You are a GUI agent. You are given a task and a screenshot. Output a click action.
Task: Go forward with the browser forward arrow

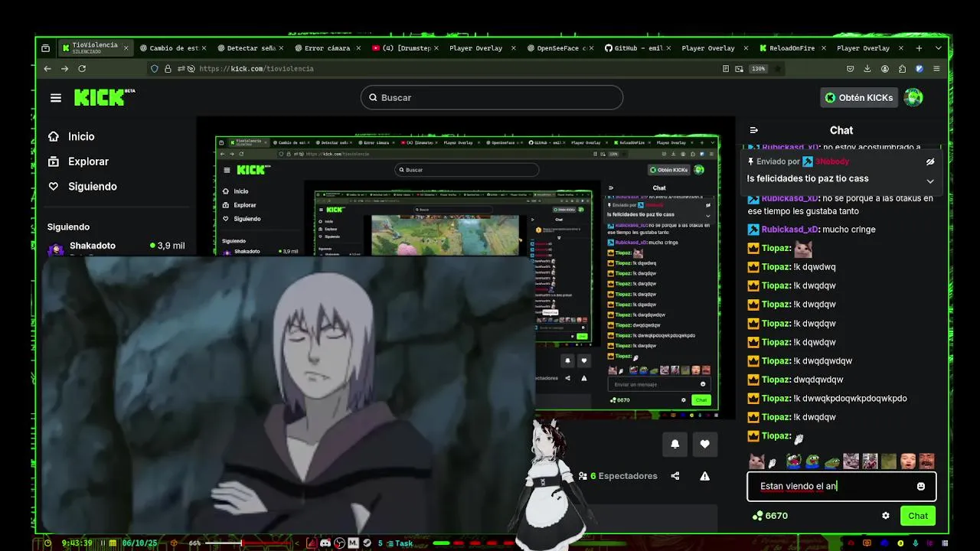tap(64, 69)
